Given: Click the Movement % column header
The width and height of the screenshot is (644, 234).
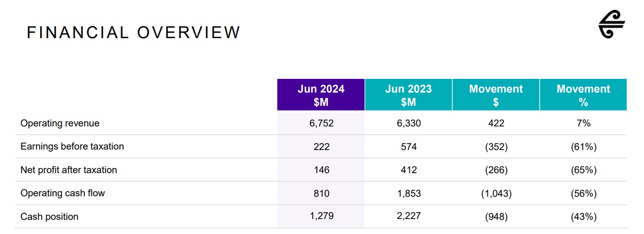Looking at the screenshot, I should (583, 95).
